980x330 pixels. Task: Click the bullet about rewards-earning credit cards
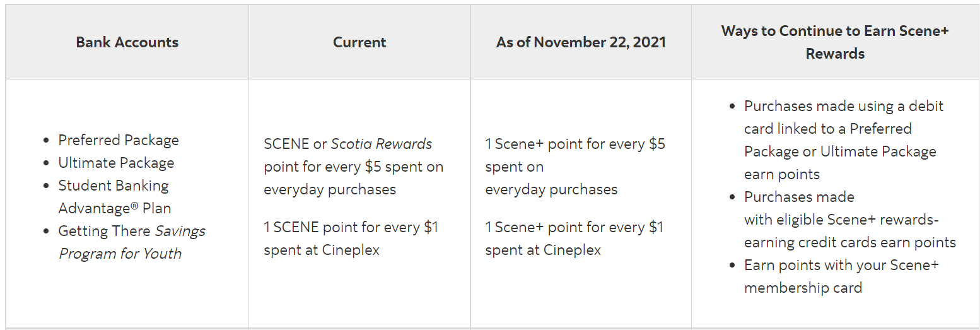point(849,220)
